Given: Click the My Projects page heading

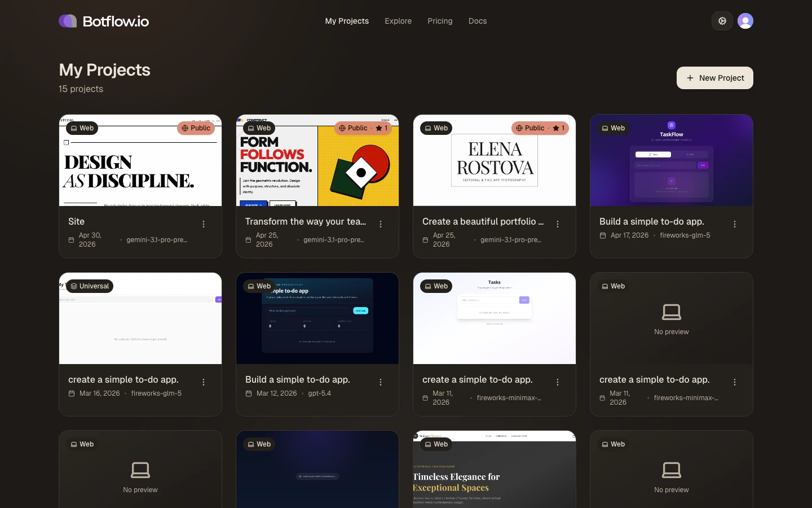Looking at the screenshot, I should [x=105, y=70].
